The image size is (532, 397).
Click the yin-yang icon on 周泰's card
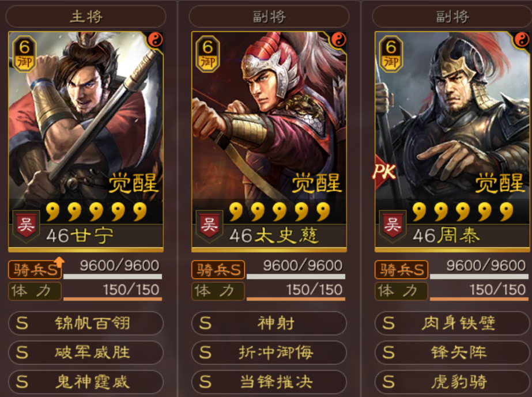click(x=522, y=40)
